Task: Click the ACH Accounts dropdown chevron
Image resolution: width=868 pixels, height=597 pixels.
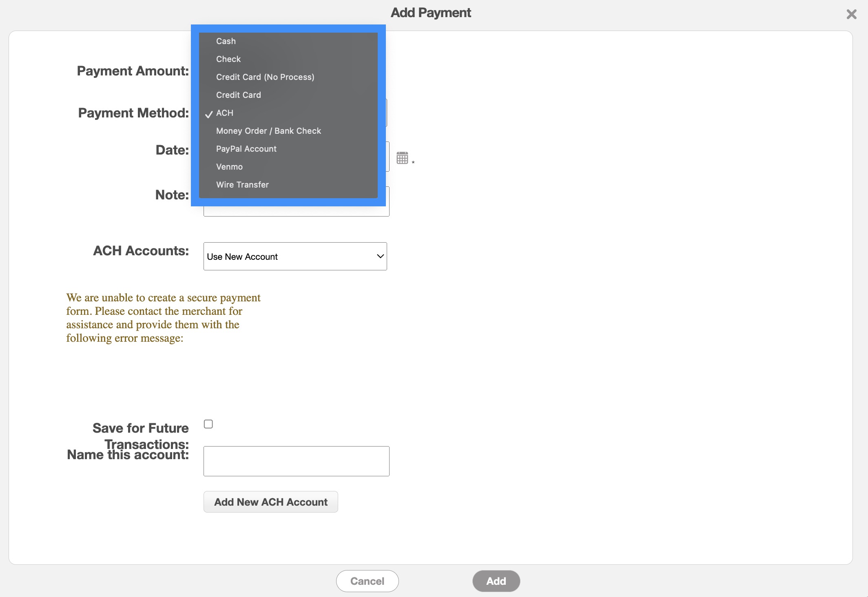Action: pyautogui.click(x=380, y=256)
